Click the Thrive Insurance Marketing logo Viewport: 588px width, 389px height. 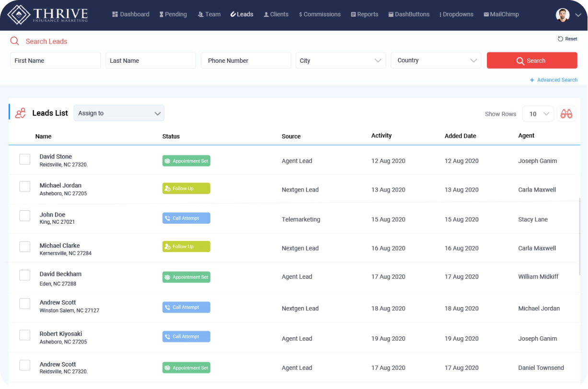[x=48, y=14]
